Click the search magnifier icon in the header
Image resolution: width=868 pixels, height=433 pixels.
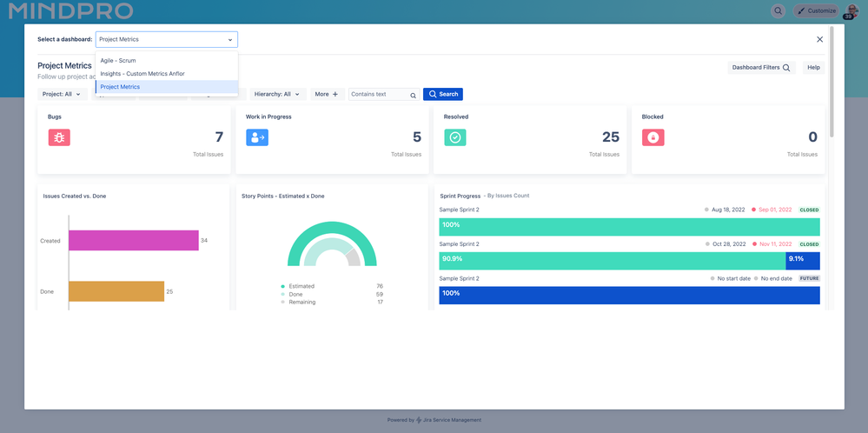pyautogui.click(x=778, y=11)
